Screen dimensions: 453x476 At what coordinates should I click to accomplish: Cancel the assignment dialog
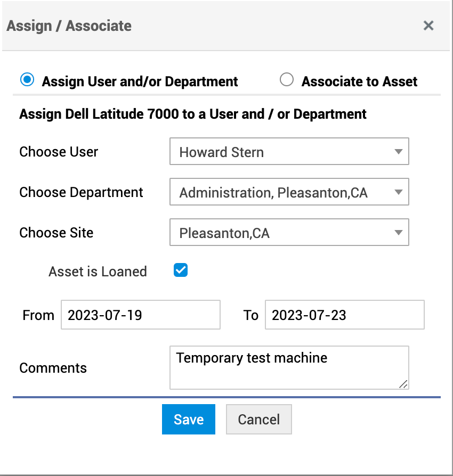pos(258,420)
